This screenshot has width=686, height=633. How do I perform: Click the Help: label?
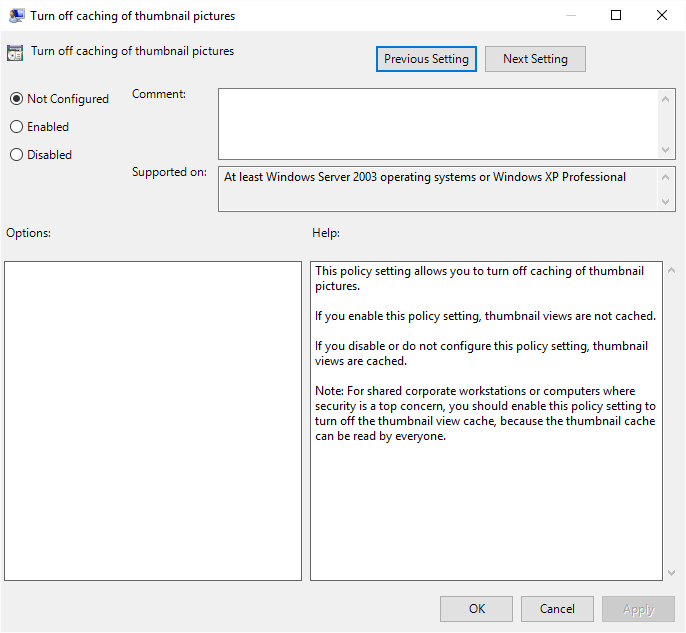(326, 233)
